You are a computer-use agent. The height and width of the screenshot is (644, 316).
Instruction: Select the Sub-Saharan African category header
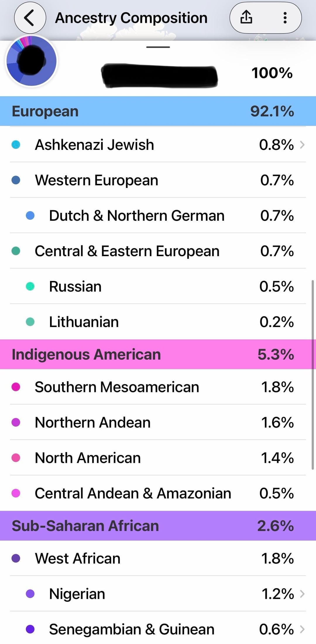[158, 526]
